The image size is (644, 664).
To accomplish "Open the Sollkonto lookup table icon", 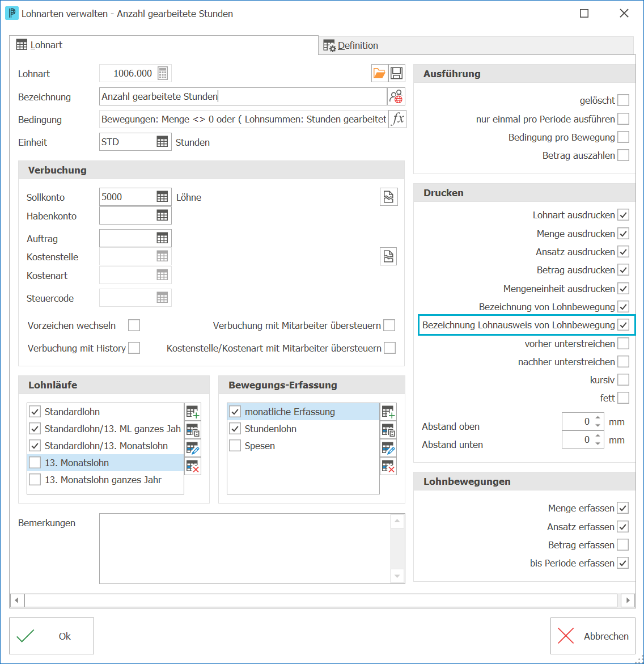I will [162, 197].
